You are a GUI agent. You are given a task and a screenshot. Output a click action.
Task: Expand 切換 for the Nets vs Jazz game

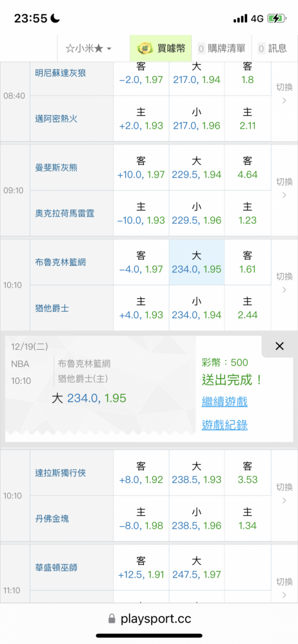pyautogui.click(x=284, y=283)
